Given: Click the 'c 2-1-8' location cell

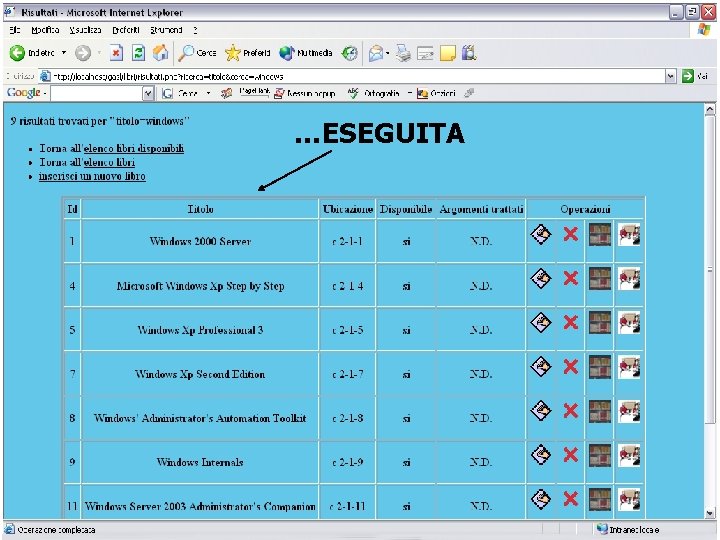Looking at the screenshot, I should 348,418.
